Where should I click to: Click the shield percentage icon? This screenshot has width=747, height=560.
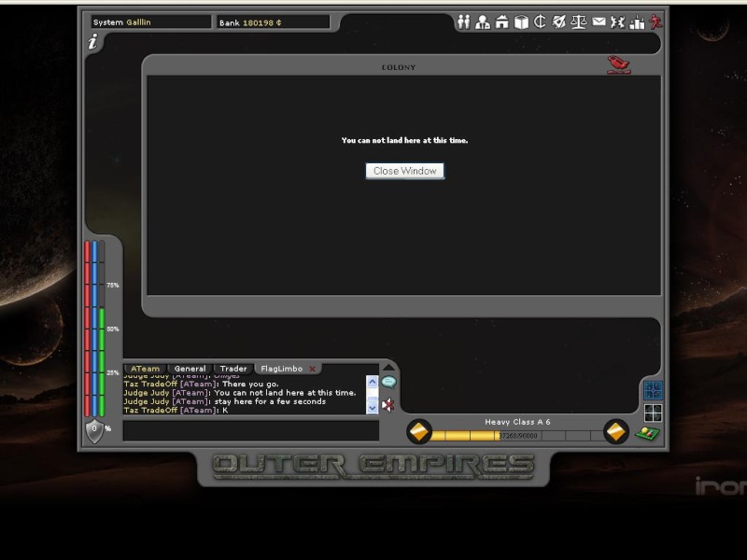point(94,430)
